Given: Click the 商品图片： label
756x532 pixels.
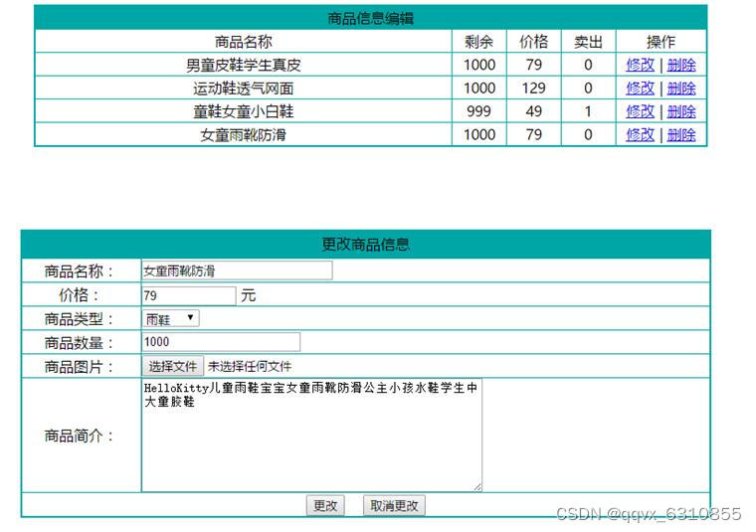Looking at the screenshot, I should coord(79,367).
